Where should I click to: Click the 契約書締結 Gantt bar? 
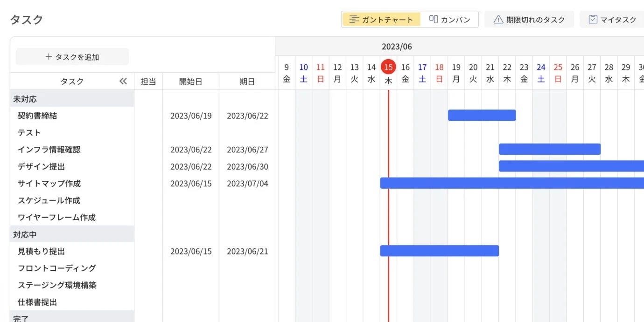482,115
